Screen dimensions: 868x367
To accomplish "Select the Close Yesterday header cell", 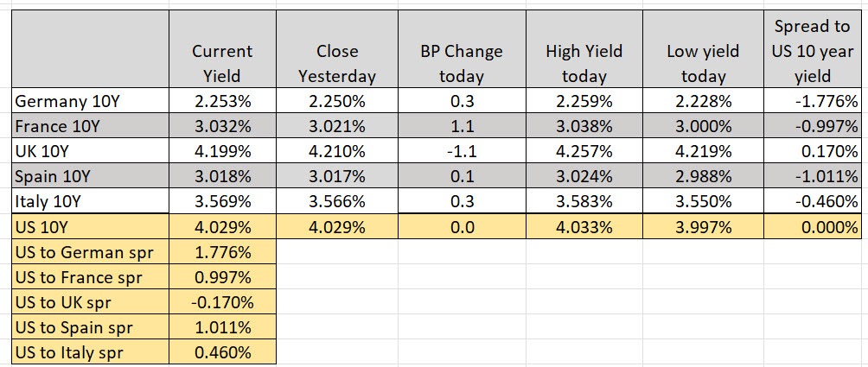I will 336,48.
